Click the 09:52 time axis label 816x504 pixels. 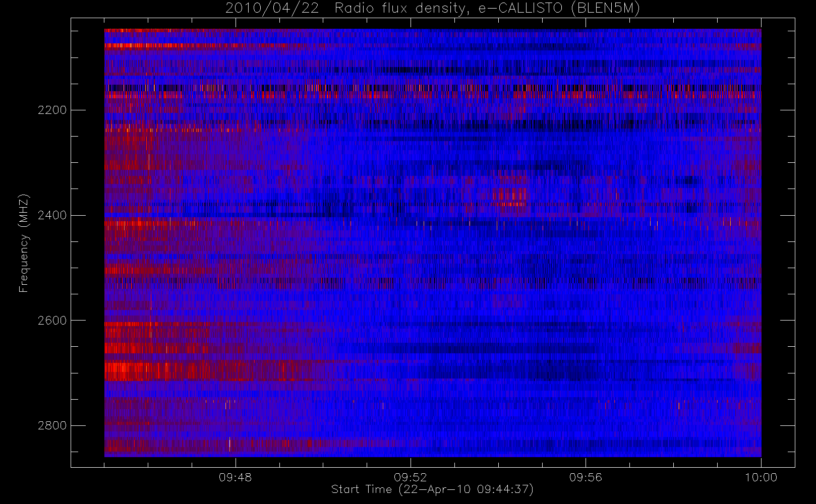coord(411,477)
